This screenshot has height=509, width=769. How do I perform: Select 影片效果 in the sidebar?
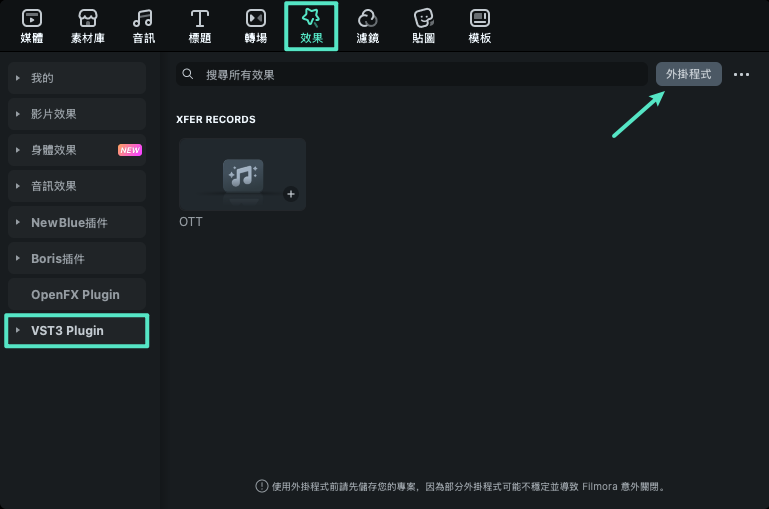(77, 114)
